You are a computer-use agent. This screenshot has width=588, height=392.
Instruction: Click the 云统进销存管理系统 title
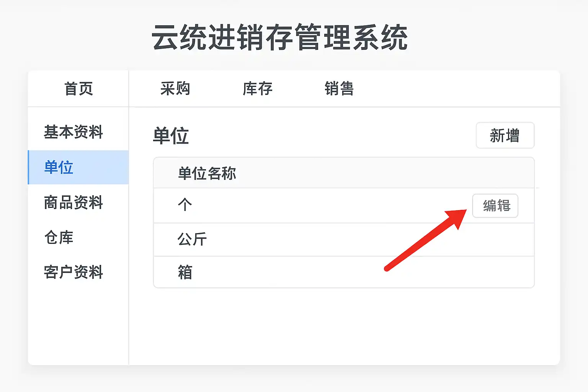click(x=280, y=38)
